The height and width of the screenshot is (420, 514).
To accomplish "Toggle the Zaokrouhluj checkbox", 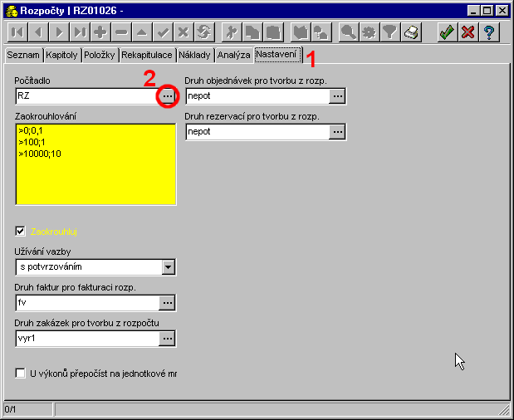I will click(x=21, y=231).
